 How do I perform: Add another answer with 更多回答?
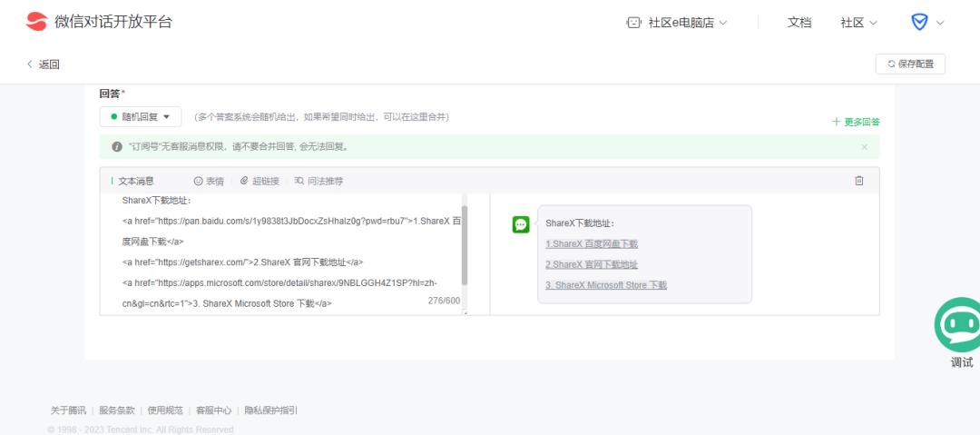(x=856, y=122)
